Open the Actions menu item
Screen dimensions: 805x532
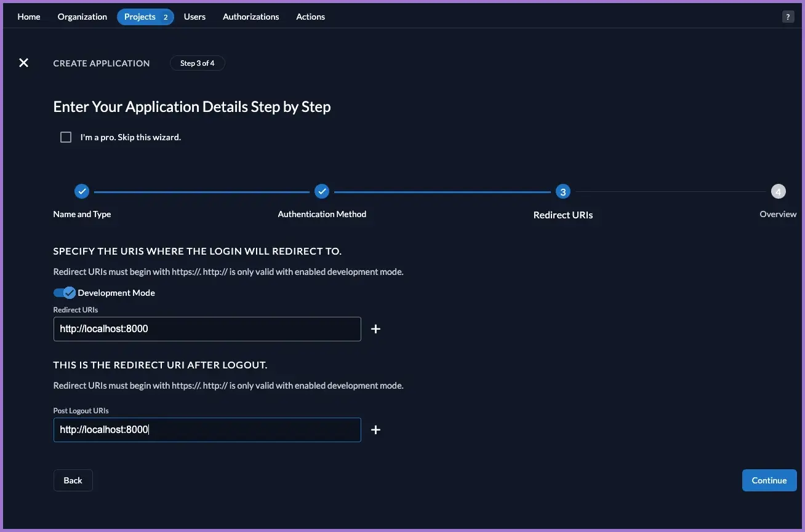[310, 17]
